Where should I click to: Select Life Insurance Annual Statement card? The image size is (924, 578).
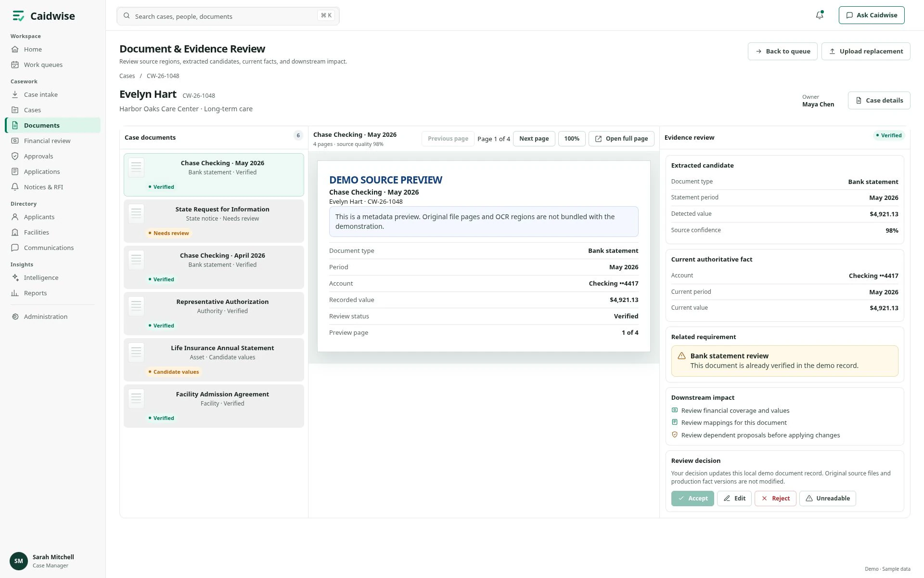click(214, 360)
